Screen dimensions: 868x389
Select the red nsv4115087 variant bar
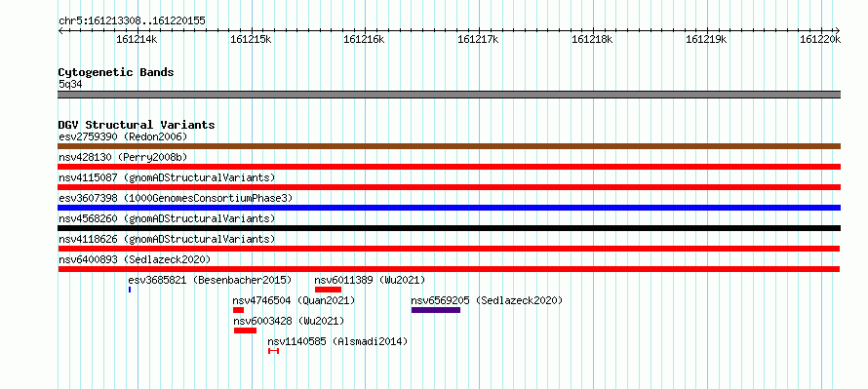pos(449,187)
